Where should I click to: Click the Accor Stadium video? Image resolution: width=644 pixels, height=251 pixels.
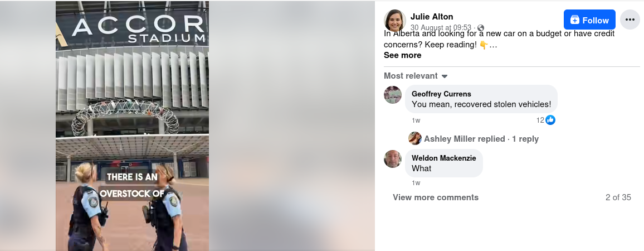[132, 126]
